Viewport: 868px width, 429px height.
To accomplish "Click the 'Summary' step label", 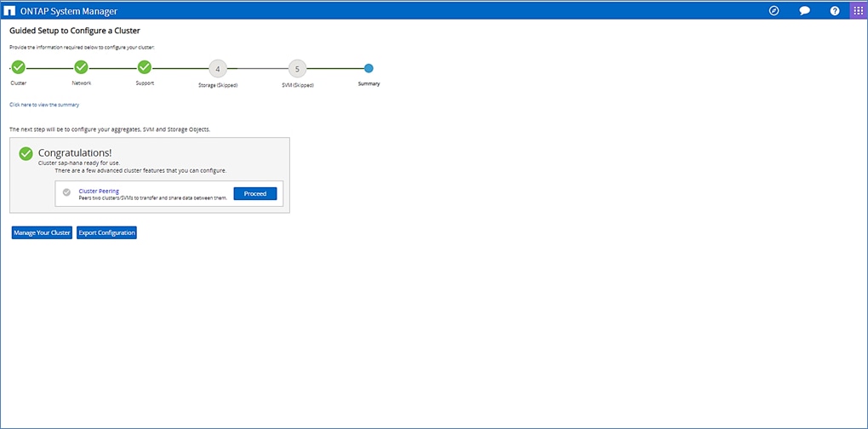I will point(369,84).
